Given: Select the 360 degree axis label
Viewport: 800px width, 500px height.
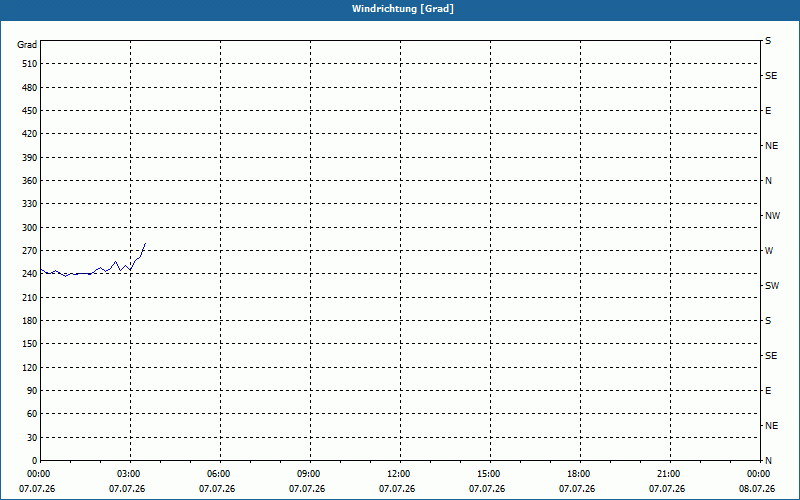Looking at the screenshot, I should [30, 181].
